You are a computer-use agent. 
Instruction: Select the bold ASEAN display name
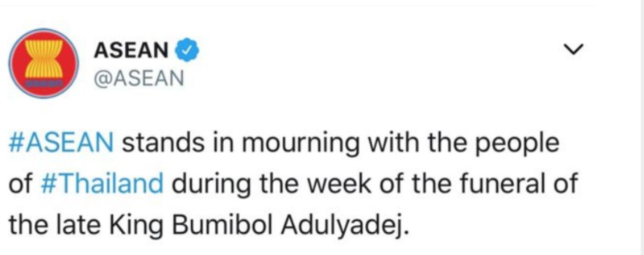click(x=131, y=50)
